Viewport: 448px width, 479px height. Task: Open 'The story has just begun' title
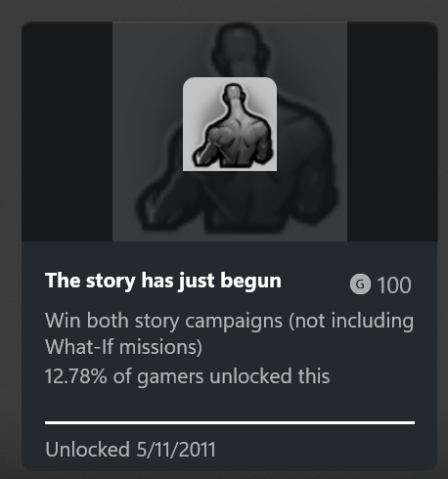pyautogui.click(x=163, y=281)
